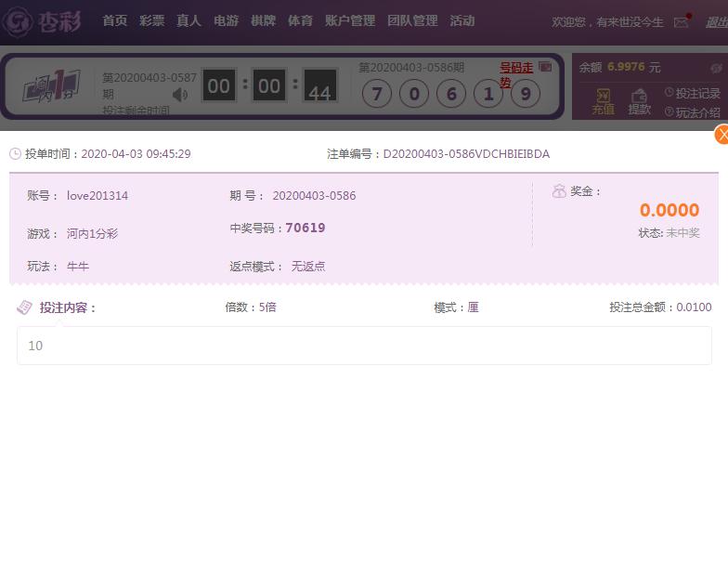Click the bet content box showing 10
Image resolution: width=728 pixels, height=575 pixels.
364,346
